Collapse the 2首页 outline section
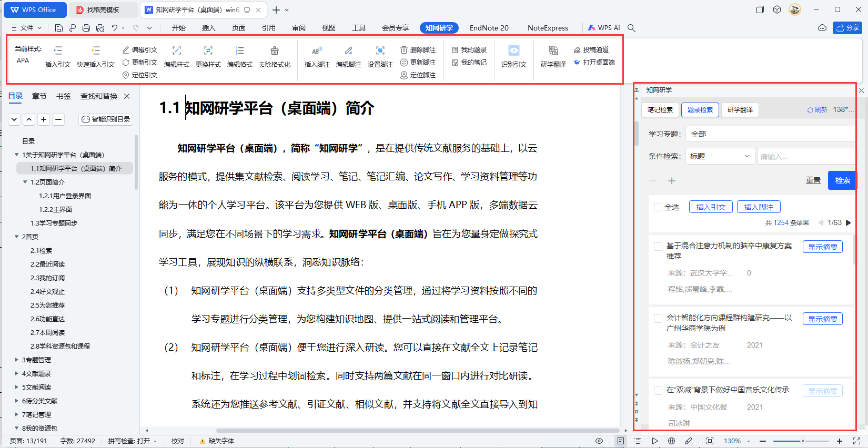This screenshot has height=448, width=868. tap(17, 237)
